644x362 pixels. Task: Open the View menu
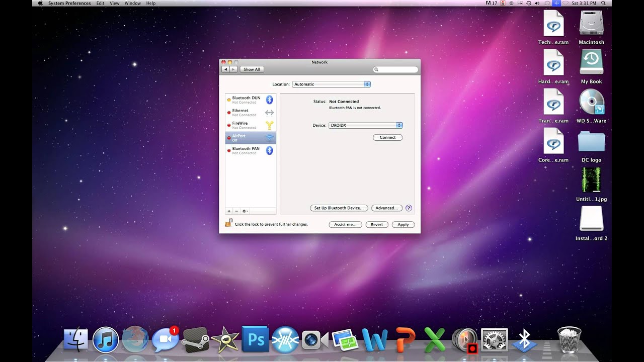(115, 3)
